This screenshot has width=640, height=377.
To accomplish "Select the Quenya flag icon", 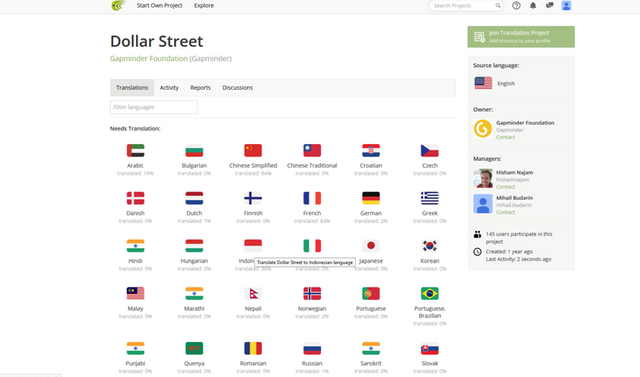I will pyautogui.click(x=194, y=348).
